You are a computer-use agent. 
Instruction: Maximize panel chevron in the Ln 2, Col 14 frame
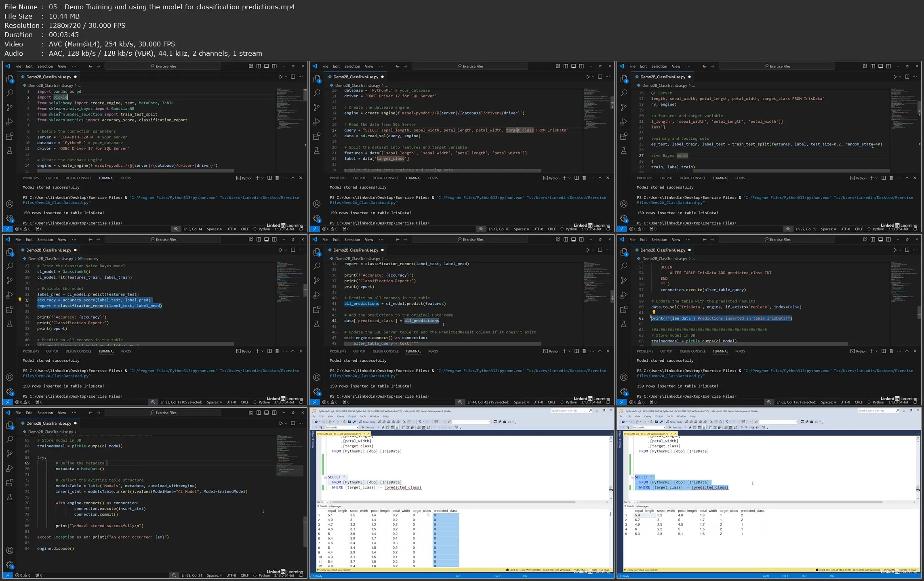click(293, 178)
